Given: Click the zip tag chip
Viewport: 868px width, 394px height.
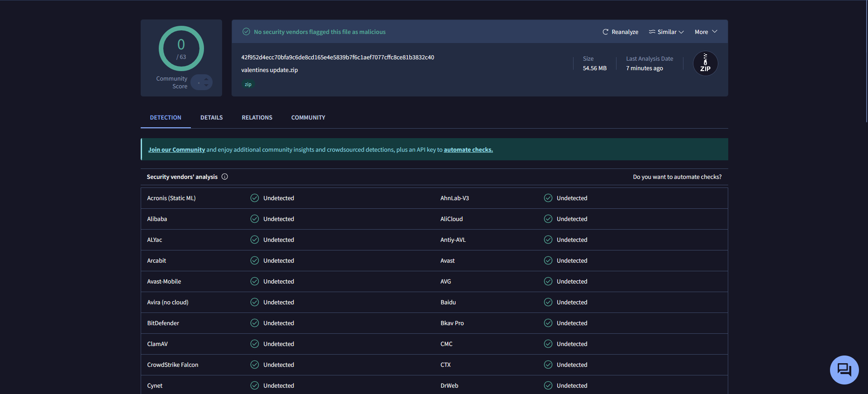Looking at the screenshot, I should pyautogui.click(x=248, y=84).
